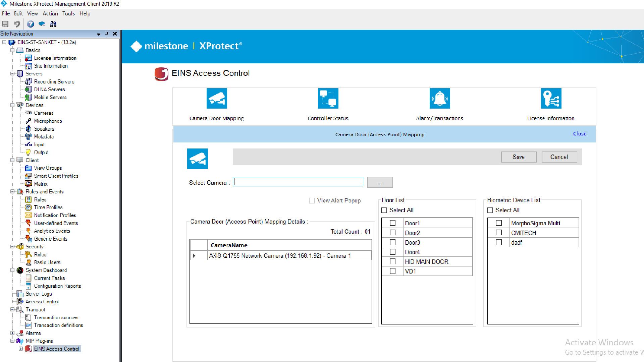Collapse the Rules and Events node
Image resolution: width=644 pixels, height=362 pixels.
(x=12, y=192)
